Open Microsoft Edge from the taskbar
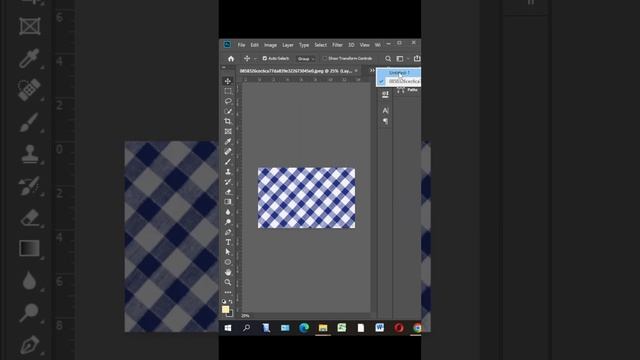This screenshot has height=360, width=640. click(304, 328)
